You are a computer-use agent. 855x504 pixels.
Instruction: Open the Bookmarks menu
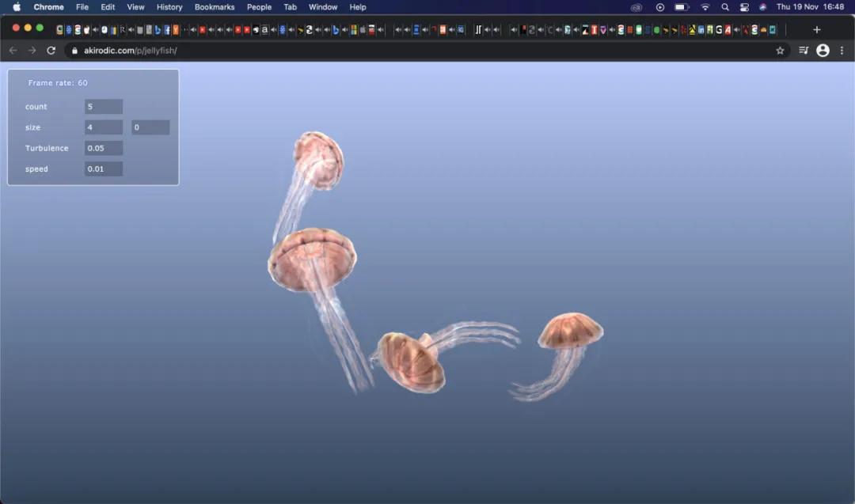coord(215,7)
